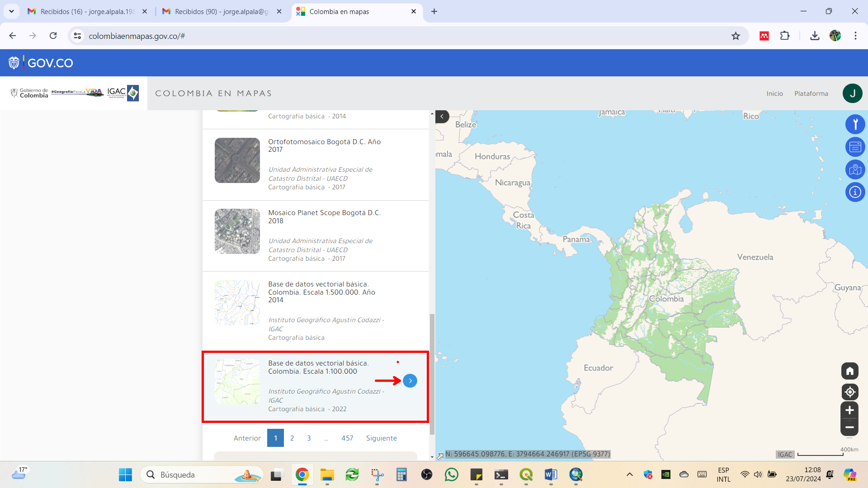Open the Plataforma menu item
Image resolution: width=868 pixels, height=488 pixels.
click(811, 94)
